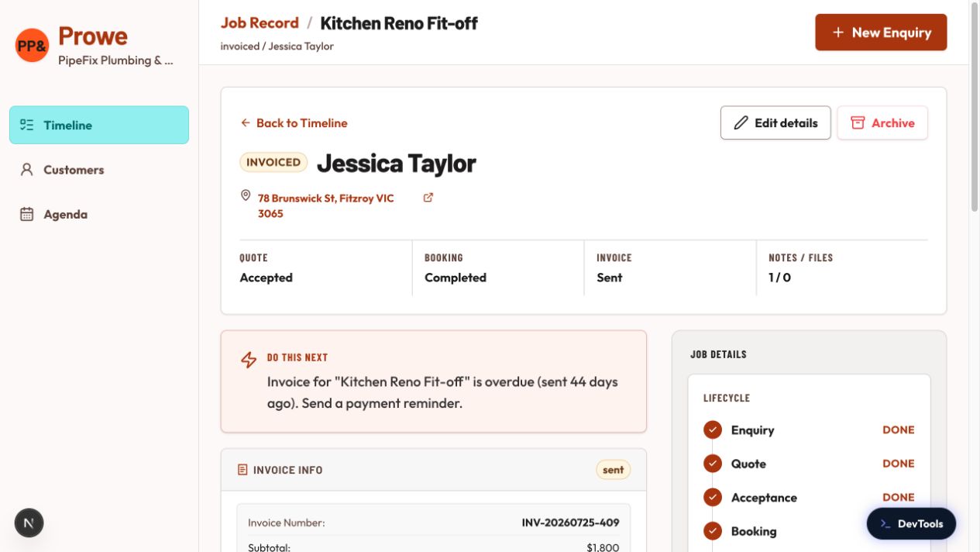Click the Quote lifecycle checkmark icon
980x552 pixels.
click(x=713, y=464)
